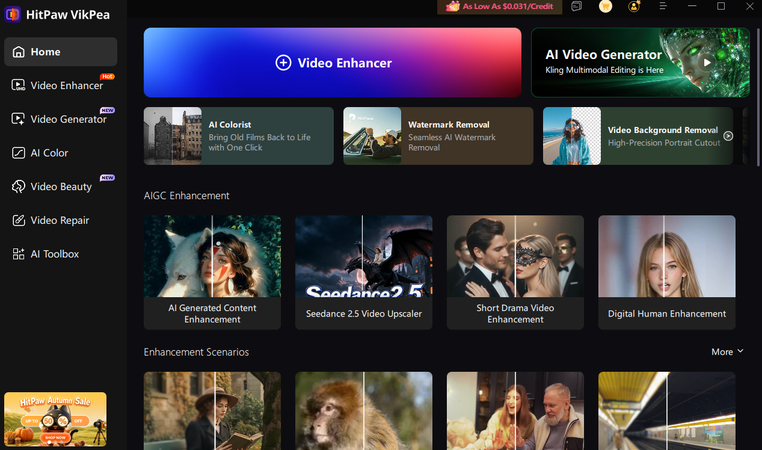The width and height of the screenshot is (762, 450).
Task: Click the window layout icon in title bar
Action: coord(576,6)
